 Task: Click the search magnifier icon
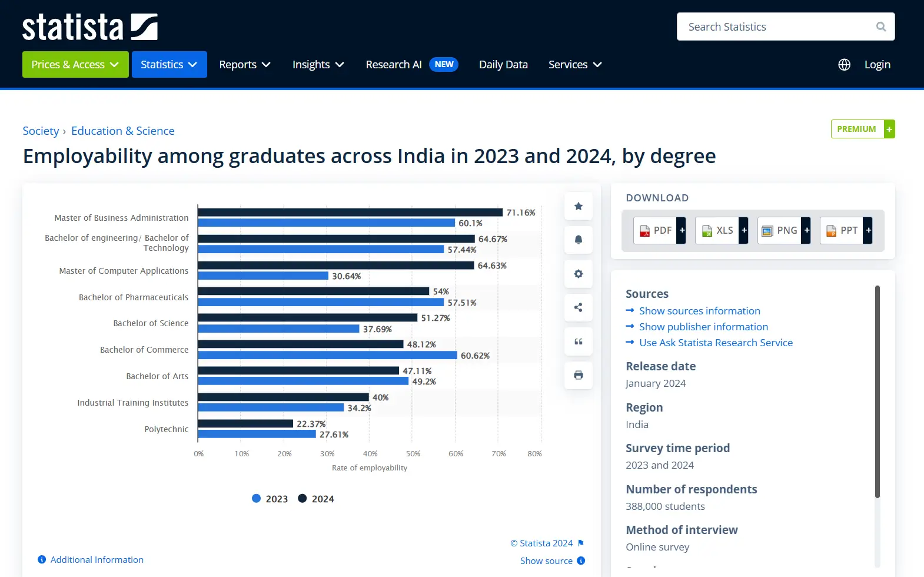point(880,26)
